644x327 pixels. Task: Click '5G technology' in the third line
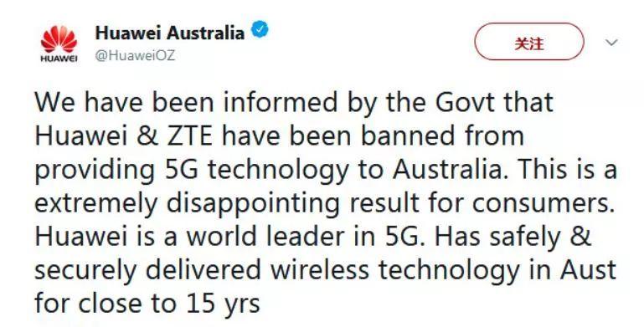257,171
